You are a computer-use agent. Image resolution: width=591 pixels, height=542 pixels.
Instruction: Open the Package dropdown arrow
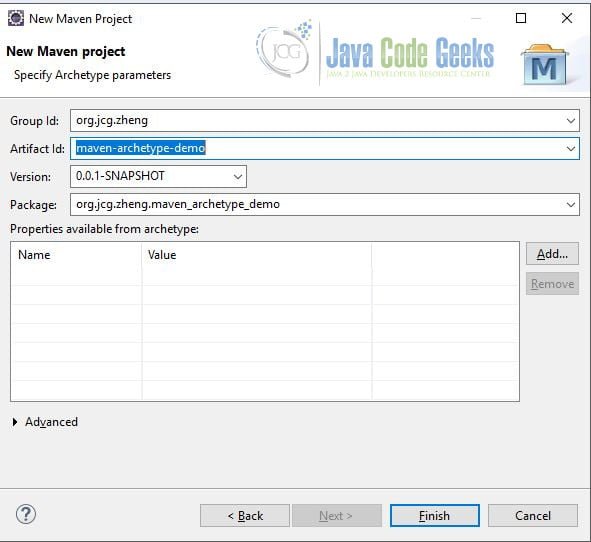click(x=571, y=205)
